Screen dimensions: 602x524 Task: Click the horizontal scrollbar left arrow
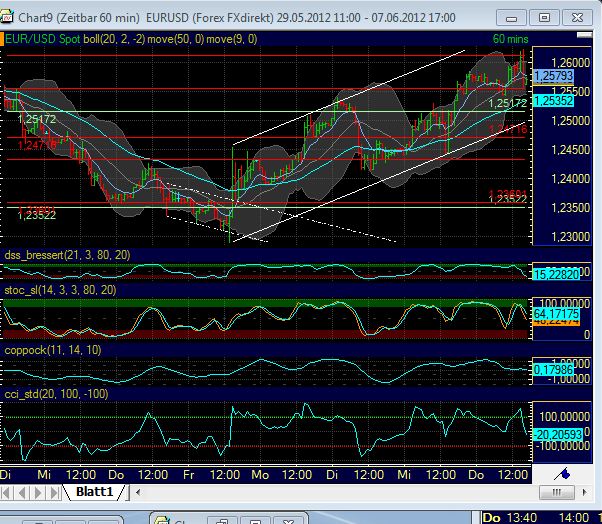pyautogui.click(x=138, y=492)
